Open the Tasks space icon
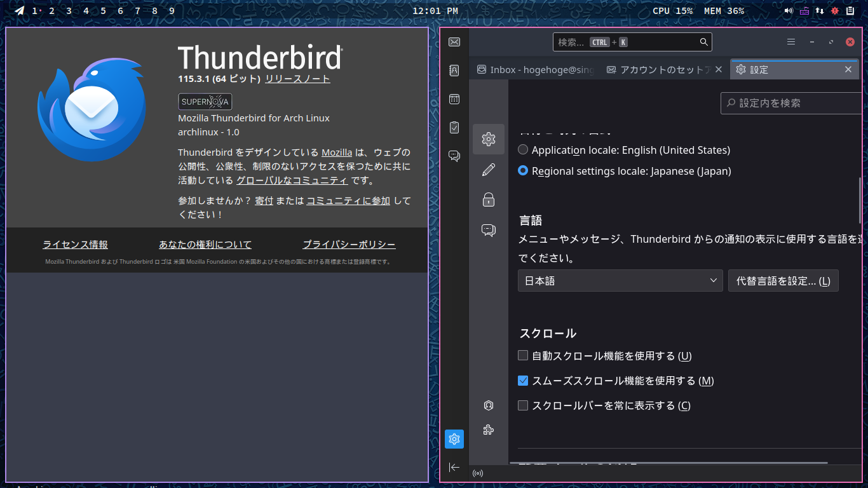The width and height of the screenshot is (868, 488). pos(454,127)
